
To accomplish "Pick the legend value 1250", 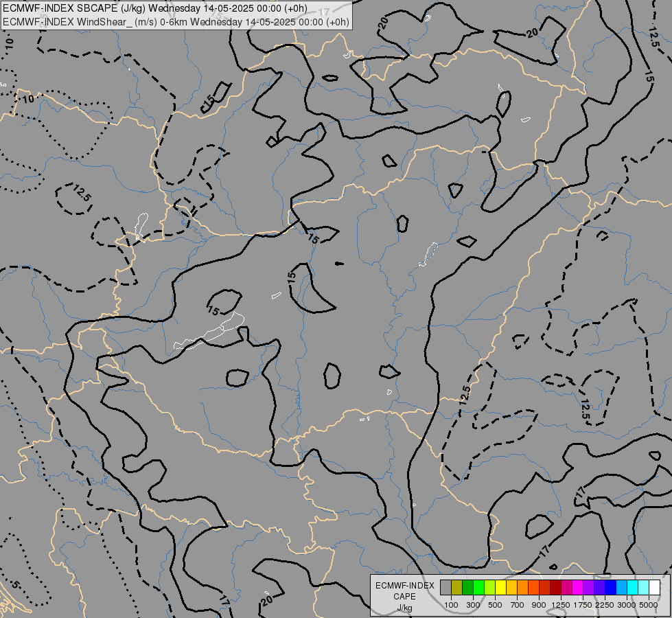I will [x=561, y=605].
